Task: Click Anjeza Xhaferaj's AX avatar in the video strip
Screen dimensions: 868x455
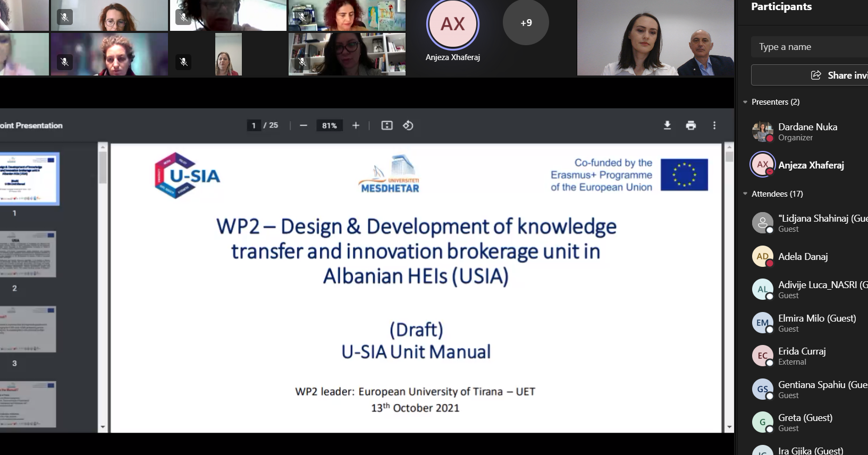Action: (453, 24)
